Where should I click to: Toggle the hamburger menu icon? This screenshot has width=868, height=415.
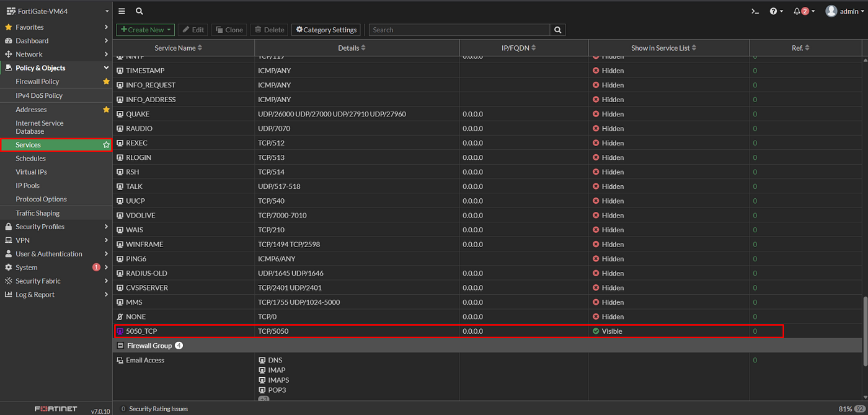122,11
